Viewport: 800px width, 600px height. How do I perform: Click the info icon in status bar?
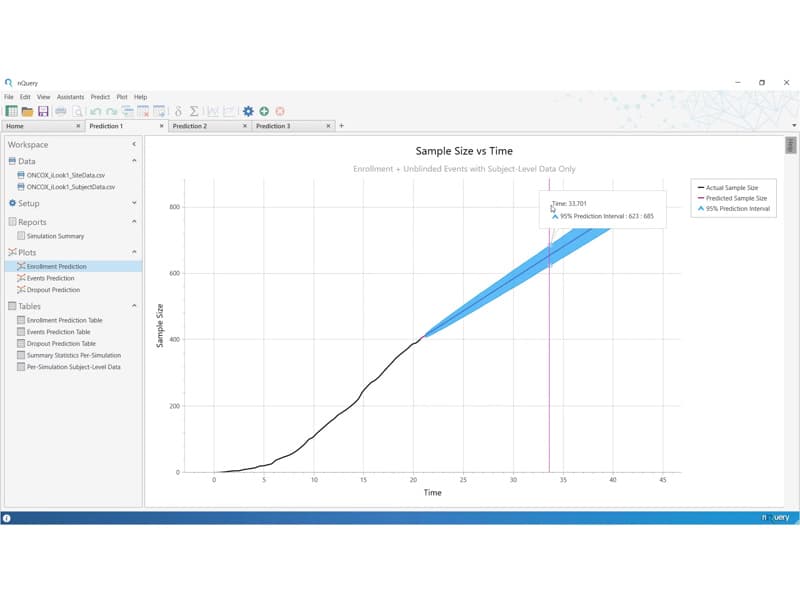[7, 518]
